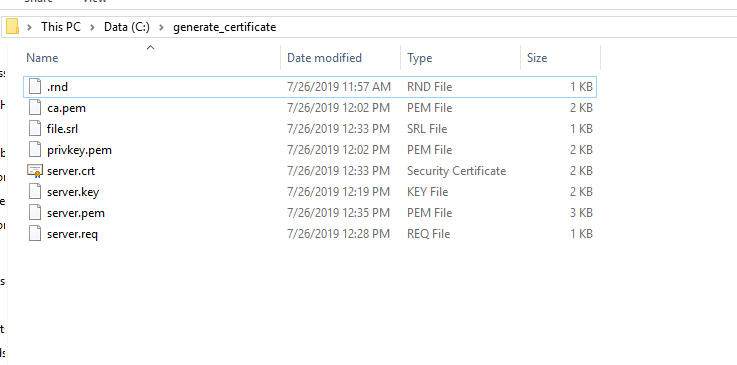737x365 pixels.
Task: Click the 7/26/2019 12:19 PM date
Action: (x=338, y=192)
